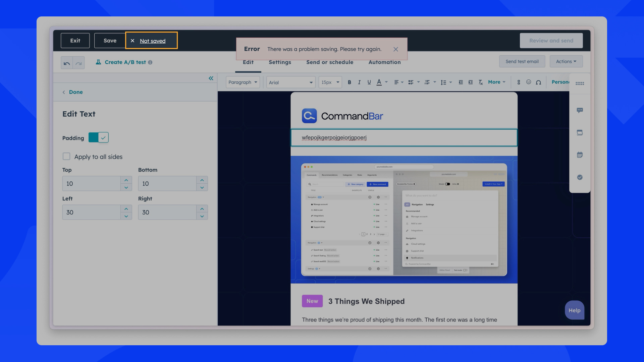Screen dimensions: 644x362
Task: Open the text color dropdown arrow
Action: pos(386,82)
